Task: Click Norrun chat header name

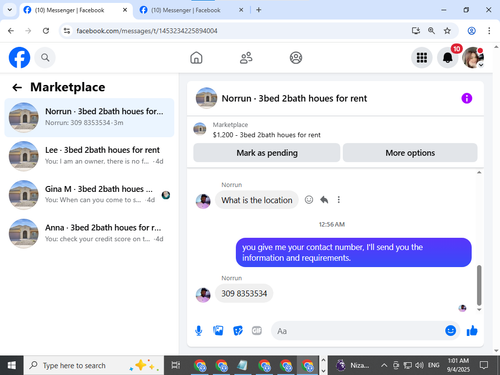Action: tap(294, 99)
